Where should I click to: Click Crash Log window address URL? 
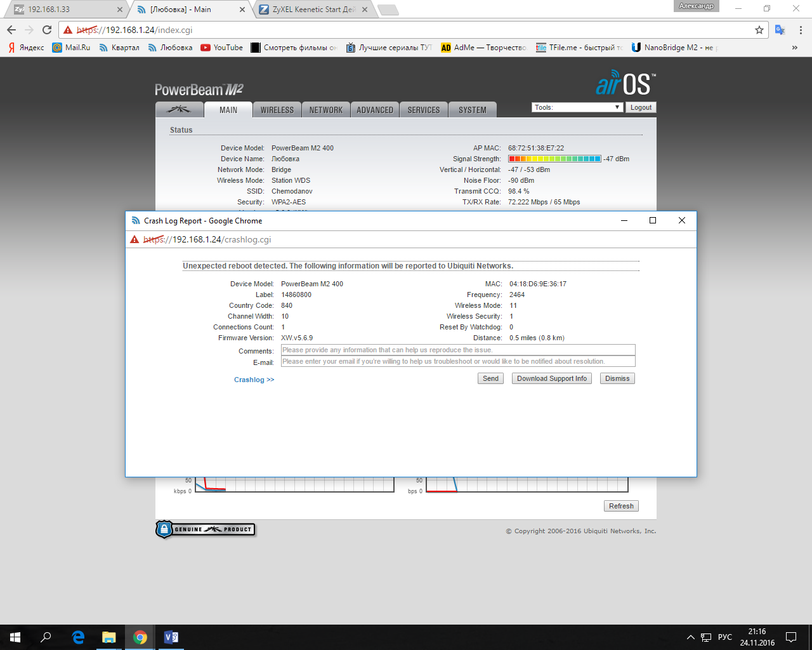207,239
